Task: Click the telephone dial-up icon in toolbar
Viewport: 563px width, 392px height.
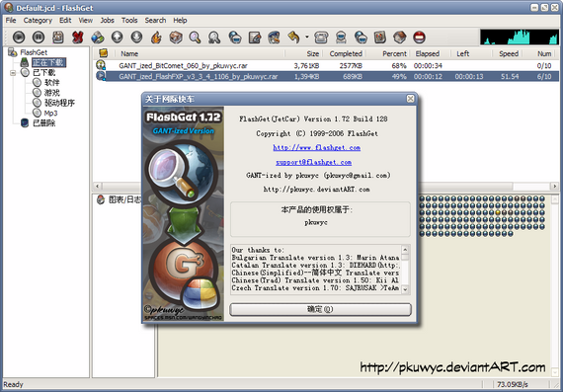Action: pos(321,37)
